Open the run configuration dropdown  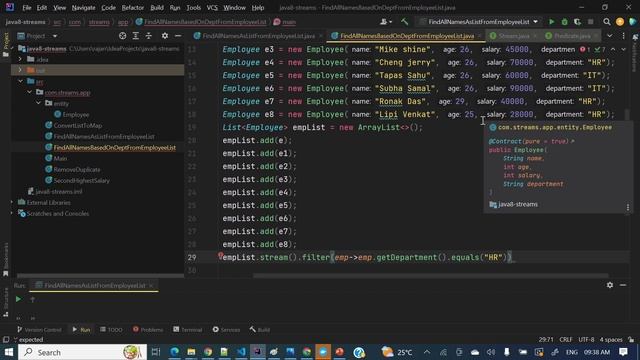pos(479,22)
